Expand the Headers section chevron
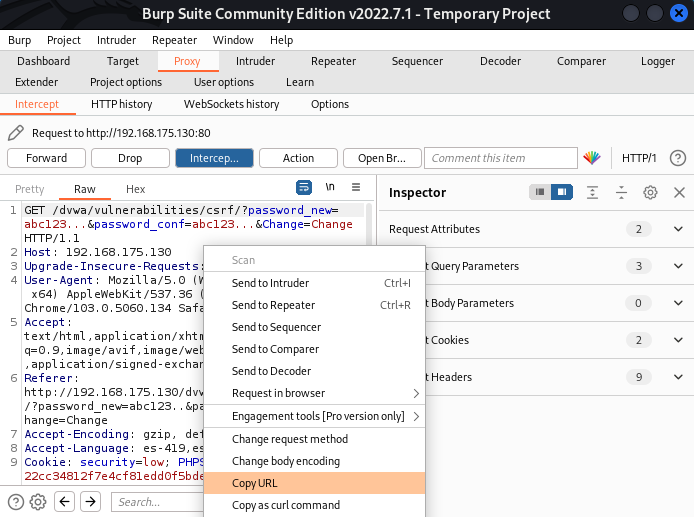694x517 pixels. pos(678,377)
